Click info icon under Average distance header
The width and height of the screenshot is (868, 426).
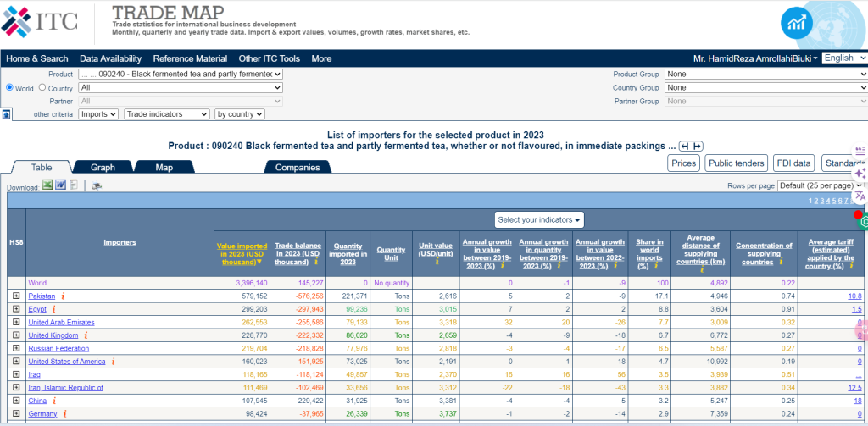(x=701, y=270)
